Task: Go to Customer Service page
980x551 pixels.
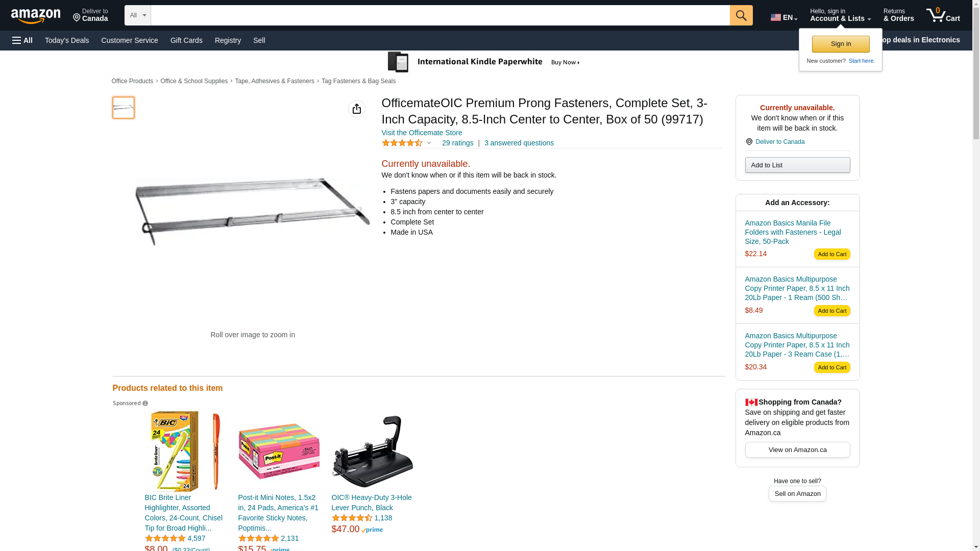Action: (130, 40)
